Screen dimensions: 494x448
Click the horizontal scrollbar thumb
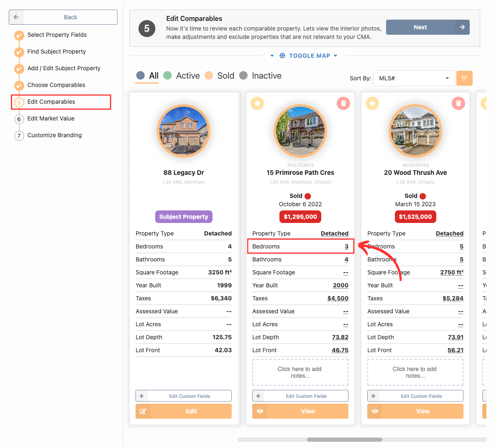(x=344, y=440)
